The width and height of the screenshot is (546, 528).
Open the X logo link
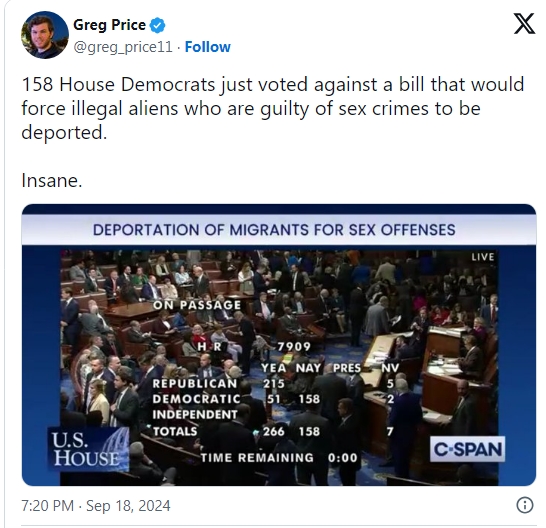pyautogui.click(x=524, y=24)
